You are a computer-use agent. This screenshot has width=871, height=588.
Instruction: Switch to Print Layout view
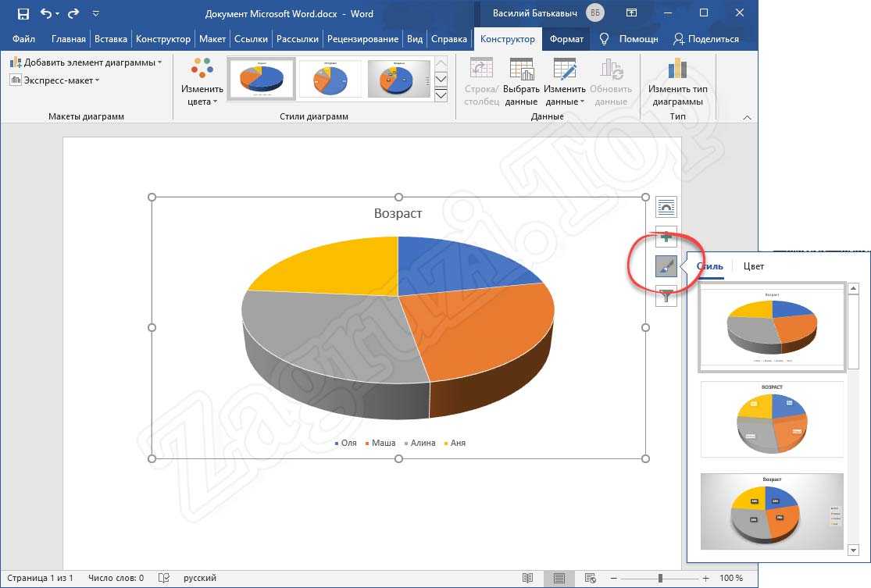pyautogui.click(x=559, y=578)
